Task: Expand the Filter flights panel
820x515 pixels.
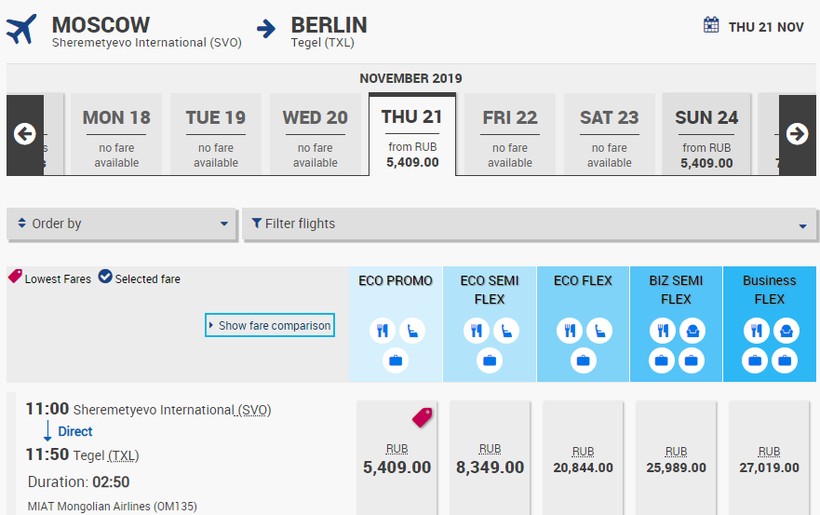Action: click(x=529, y=224)
